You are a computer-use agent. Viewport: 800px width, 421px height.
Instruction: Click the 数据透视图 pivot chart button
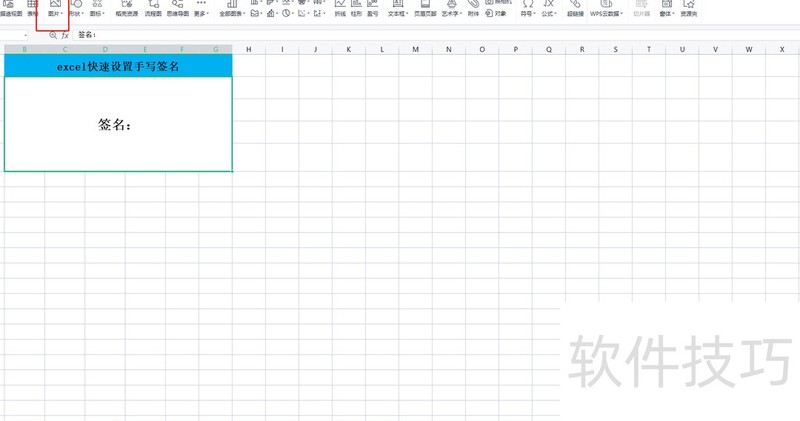click(x=11, y=9)
